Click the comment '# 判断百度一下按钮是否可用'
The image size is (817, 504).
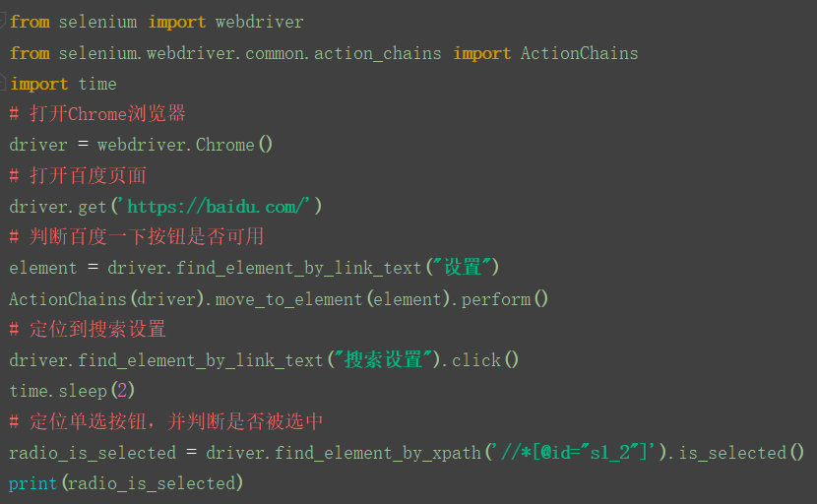(137, 236)
